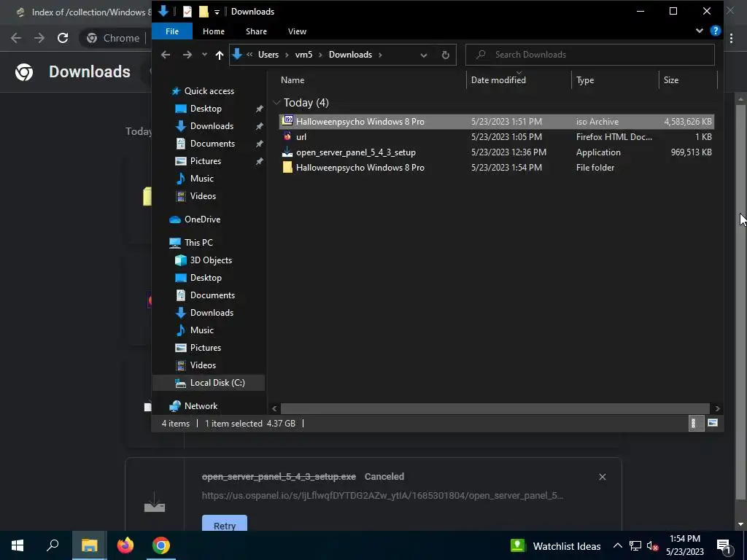Select Local Disk (C:) in the sidebar
747x560 pixels.
(209, 383)
